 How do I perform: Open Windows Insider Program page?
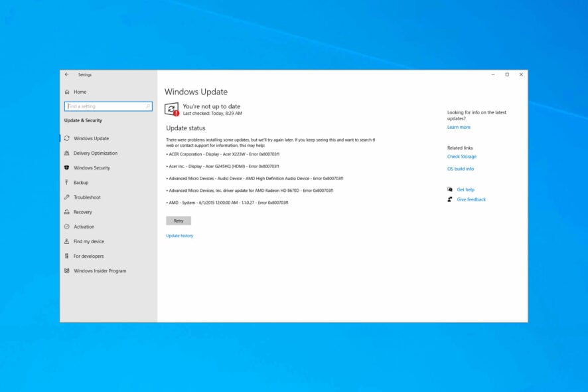tap(100, 270)
